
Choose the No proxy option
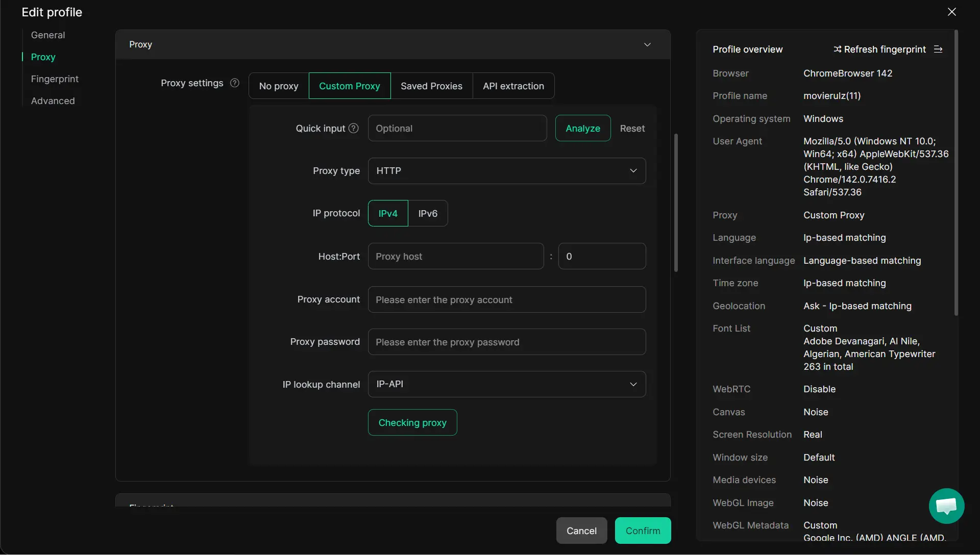tap(279, 86)
